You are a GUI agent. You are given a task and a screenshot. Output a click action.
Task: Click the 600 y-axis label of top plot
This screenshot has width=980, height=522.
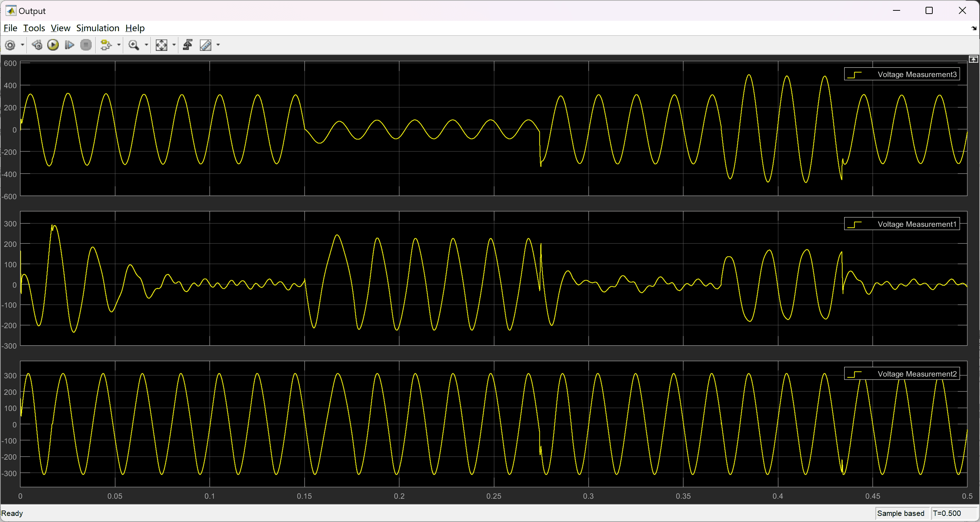point(10,63)
